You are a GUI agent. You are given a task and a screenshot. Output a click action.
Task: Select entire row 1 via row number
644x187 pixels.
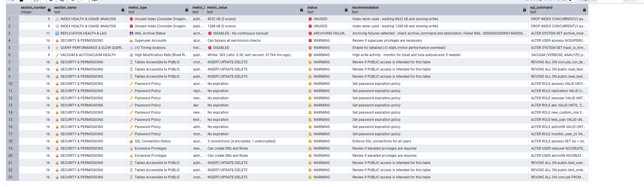click(x=12, y=19)
